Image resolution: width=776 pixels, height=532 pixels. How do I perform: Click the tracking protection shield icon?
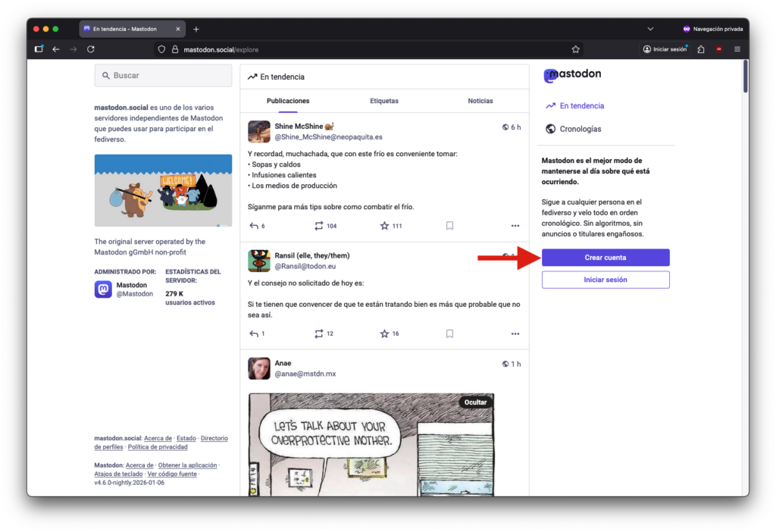pos(161,49)
